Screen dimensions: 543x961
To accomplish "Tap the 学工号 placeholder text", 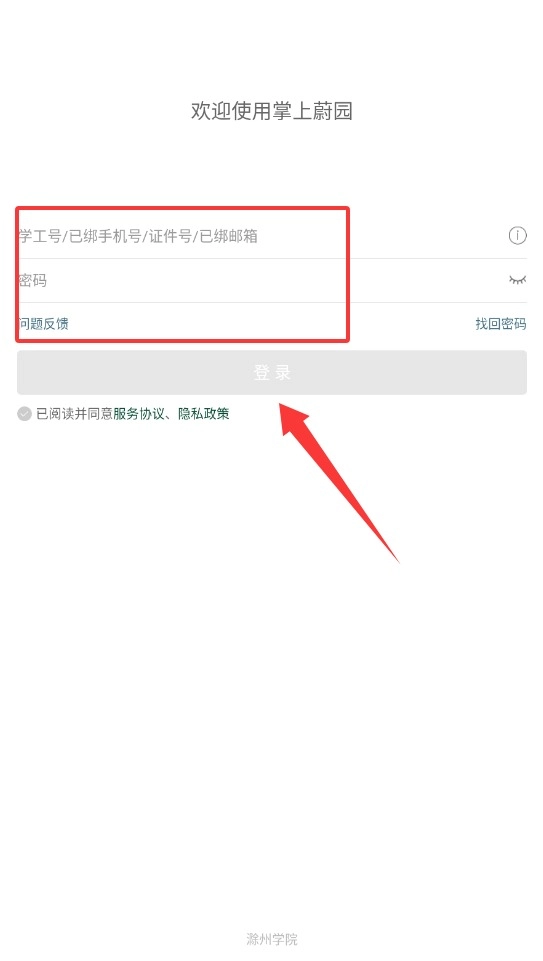I will (39, 236).
